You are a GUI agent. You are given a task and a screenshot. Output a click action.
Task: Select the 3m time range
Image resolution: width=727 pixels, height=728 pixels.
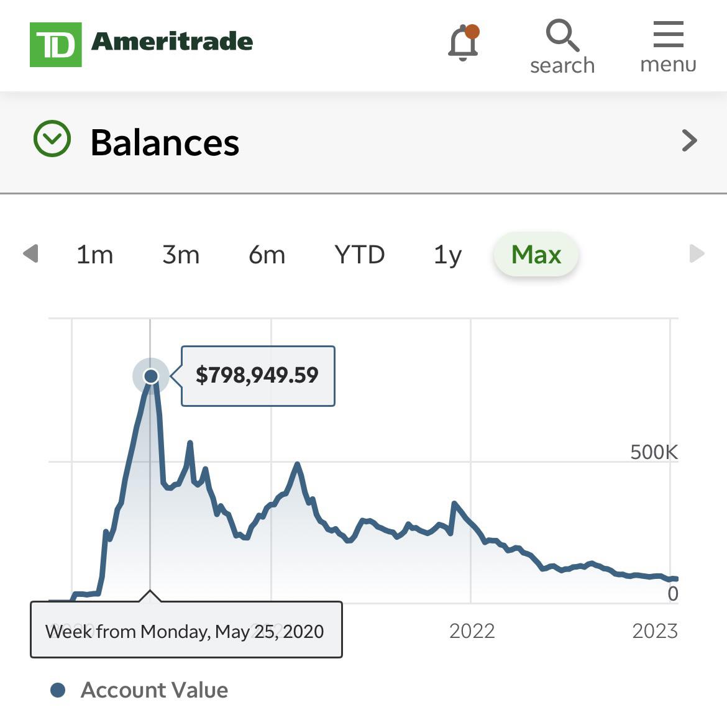pyautogui.click(x=181, y=255)
